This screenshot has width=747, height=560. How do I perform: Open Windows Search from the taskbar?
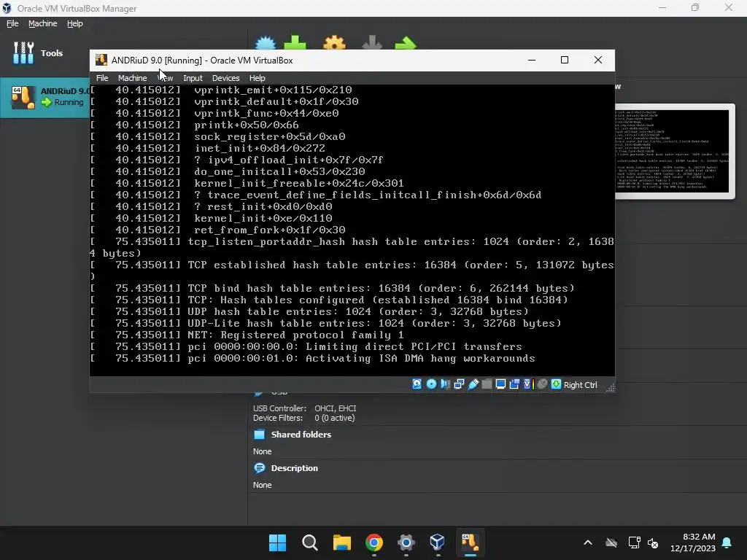(309, 542)
